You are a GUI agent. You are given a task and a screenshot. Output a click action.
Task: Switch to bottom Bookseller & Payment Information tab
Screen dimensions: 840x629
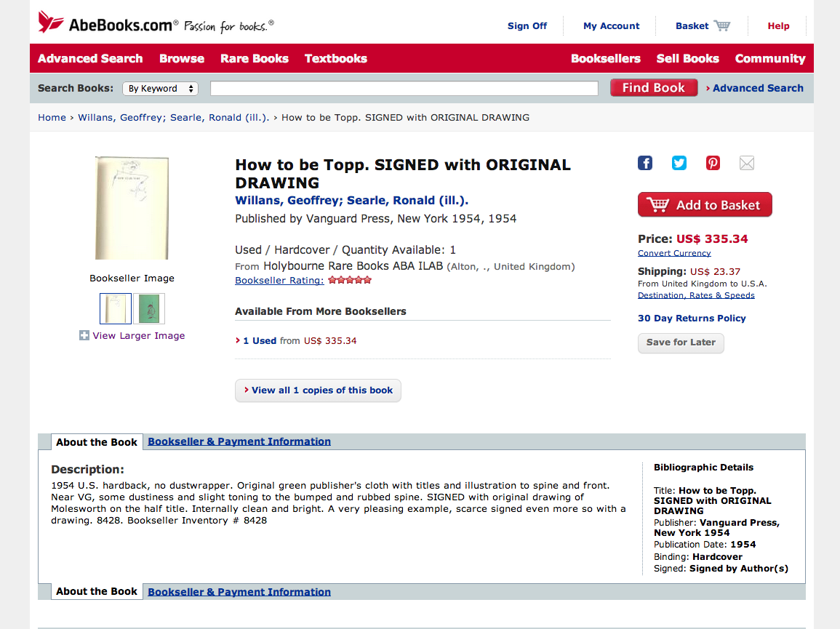pyautogui.click(x=239, y=592)
